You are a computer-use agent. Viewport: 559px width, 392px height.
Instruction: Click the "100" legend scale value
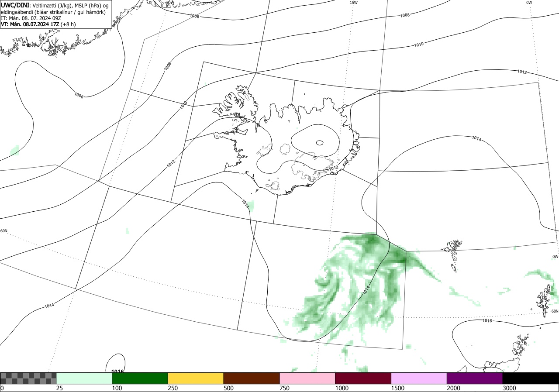[117, 388]
